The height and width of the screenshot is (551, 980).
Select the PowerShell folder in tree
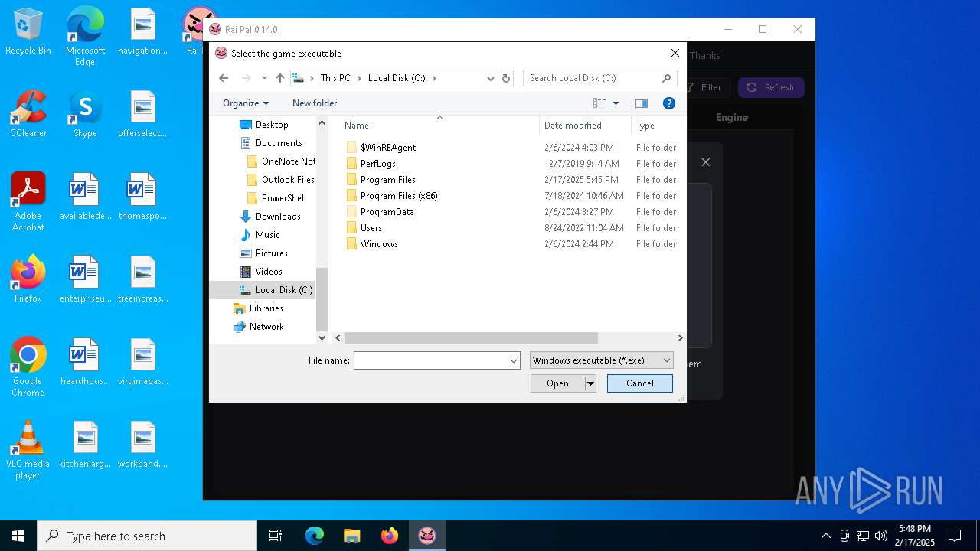[x=276, y=198]
